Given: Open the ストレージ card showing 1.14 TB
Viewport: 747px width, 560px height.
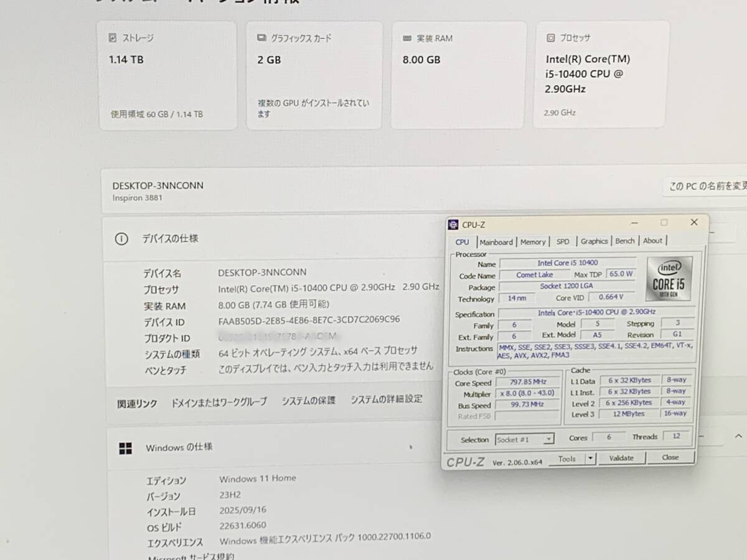Looking at the screenshot, I should (x=167, y=75).
